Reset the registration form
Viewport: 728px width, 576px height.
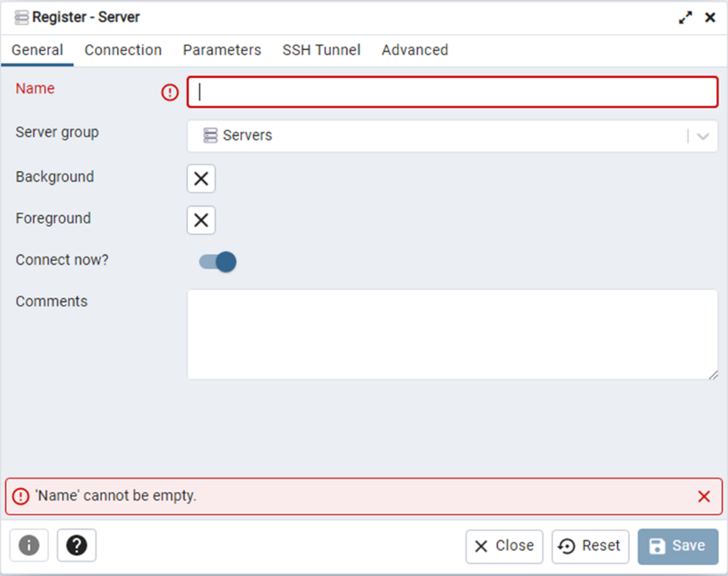click(x=590, y=546)
